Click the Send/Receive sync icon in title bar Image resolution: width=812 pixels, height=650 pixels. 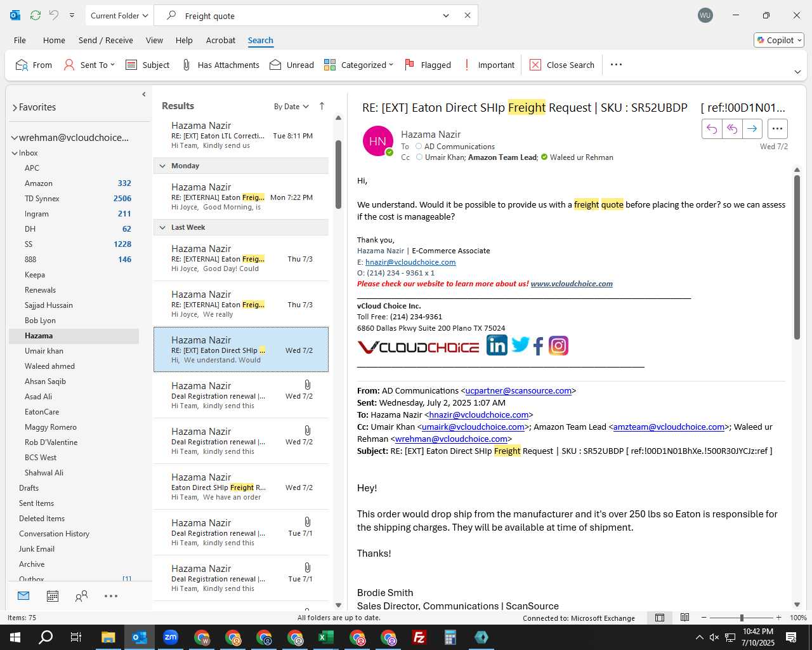pyautogui.click(x=36, y=15)
